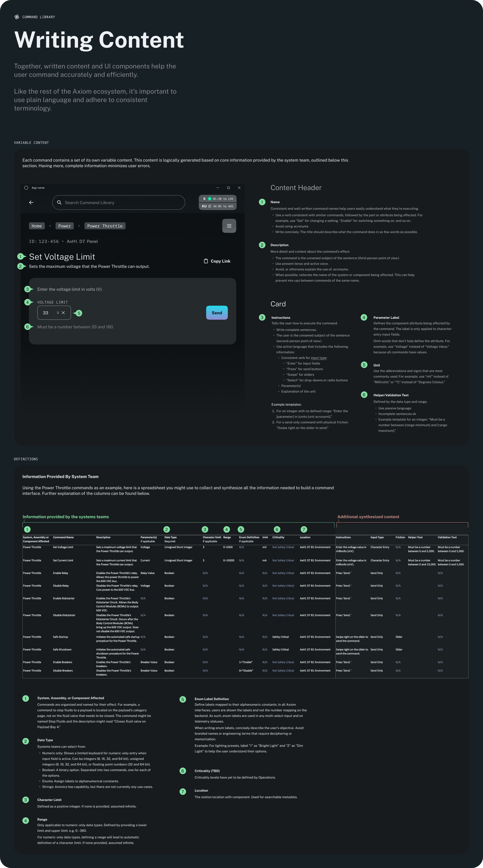Click the underlined input type link
Image resolution: width=483 pixels, height=868 pixels.
click(x=318, y=358)
